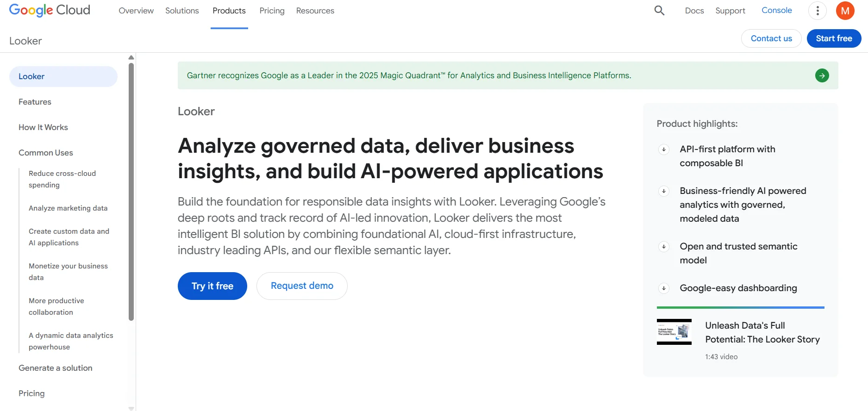
Task: Open the Solutions menu item
Action: (x=182, y=11)
